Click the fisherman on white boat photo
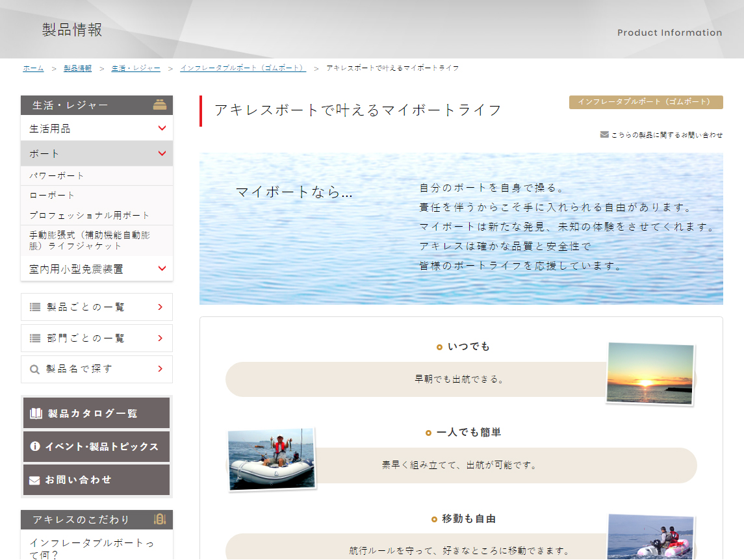 point(272,459)
